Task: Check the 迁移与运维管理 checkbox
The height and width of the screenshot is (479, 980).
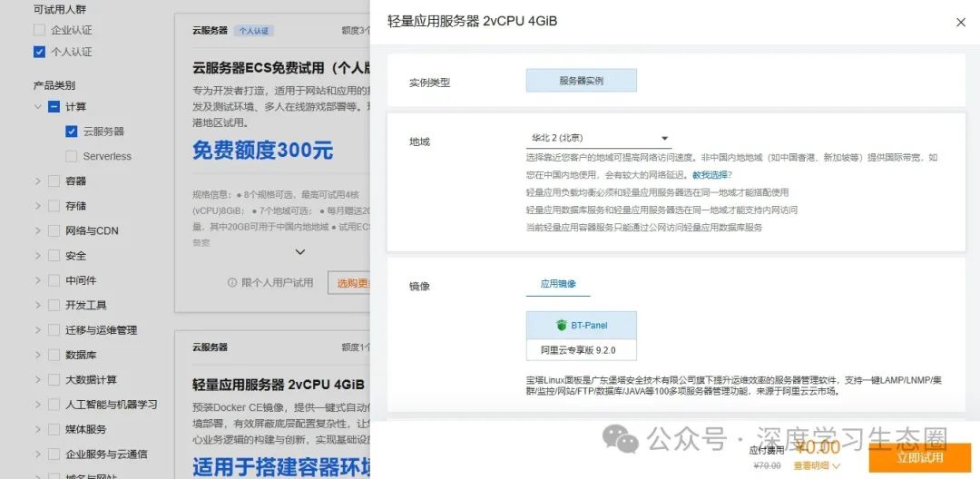Action: pyautogui.click(x=54, y=330)
